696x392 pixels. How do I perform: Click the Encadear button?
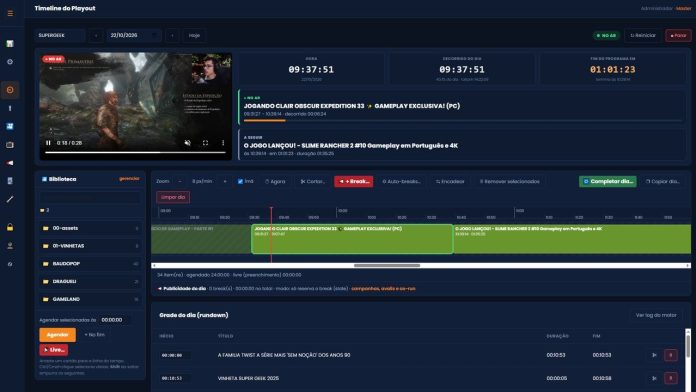click(450, 181)
